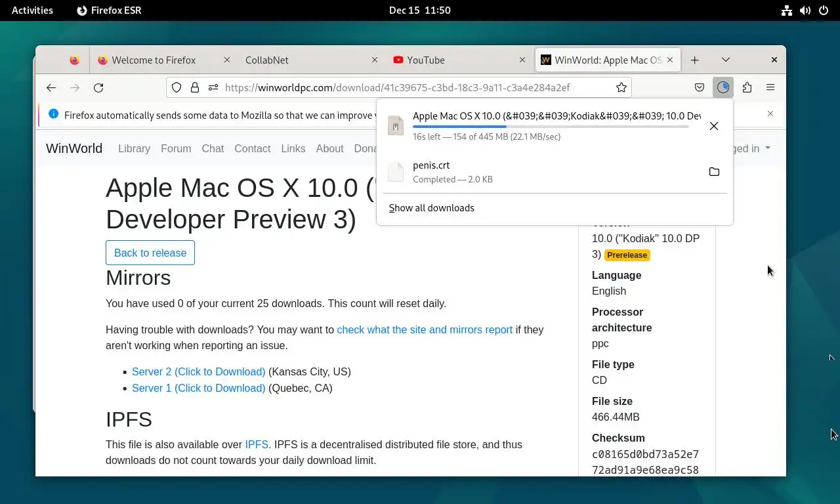Dismiss the Mozilla data notification bar
The width and height of the screenshot is (840, 504).
point(770,114)
